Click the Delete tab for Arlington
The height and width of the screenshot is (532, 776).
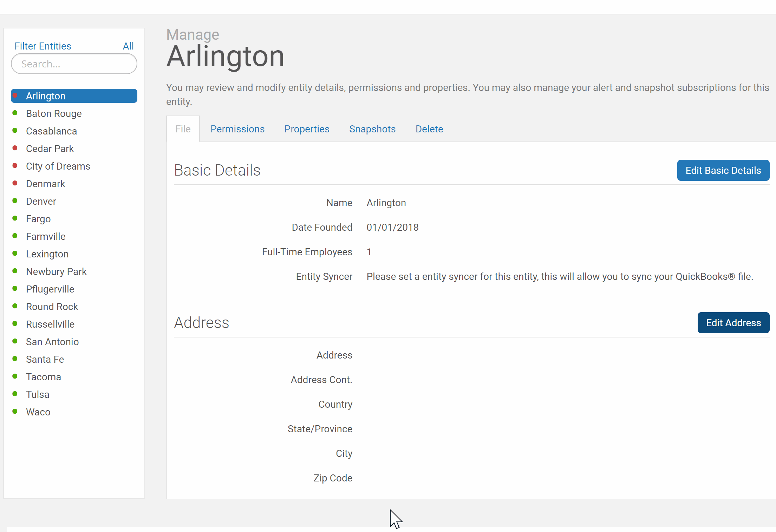[x=429, y=129]
